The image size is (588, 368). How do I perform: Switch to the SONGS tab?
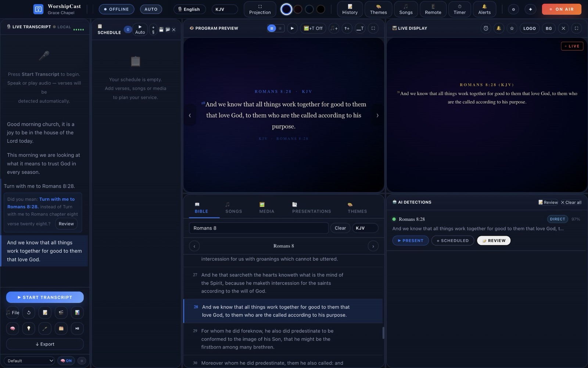tap(233, 208)
